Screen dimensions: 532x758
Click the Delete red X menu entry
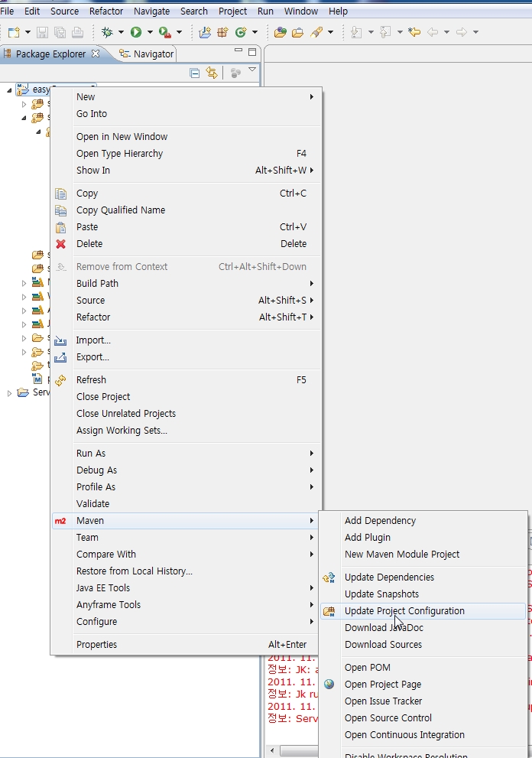pos(89,244)
